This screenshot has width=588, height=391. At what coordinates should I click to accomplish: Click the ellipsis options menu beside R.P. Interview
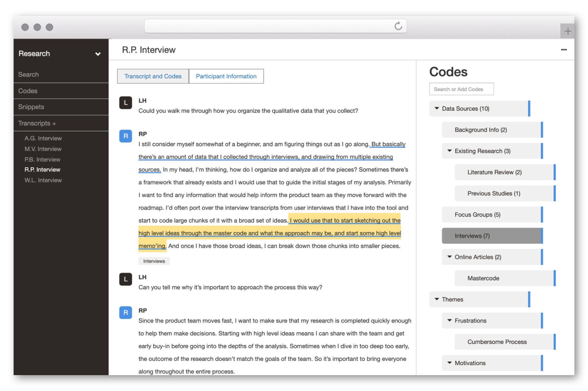[x=564, y=50]
